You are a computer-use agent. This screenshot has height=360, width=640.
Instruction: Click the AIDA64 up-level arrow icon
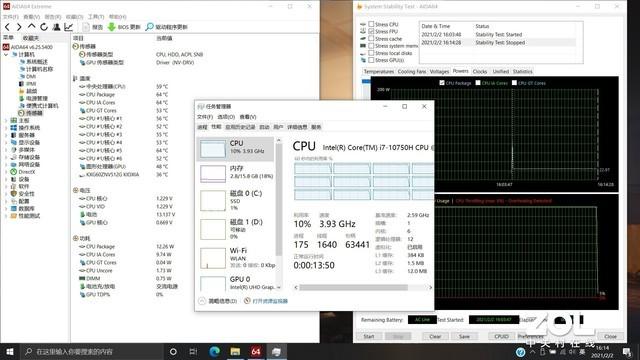point(31,27)
